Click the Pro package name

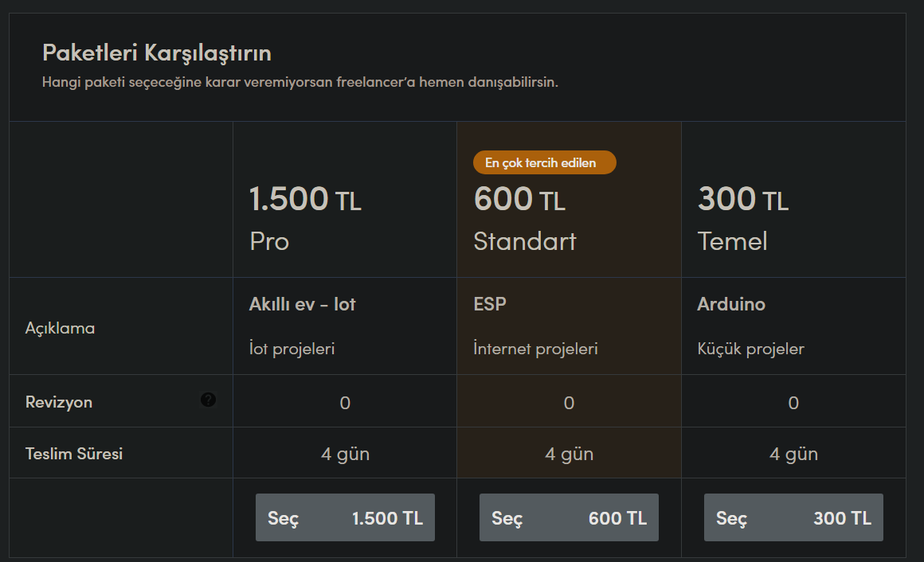(x=269, y=241)
